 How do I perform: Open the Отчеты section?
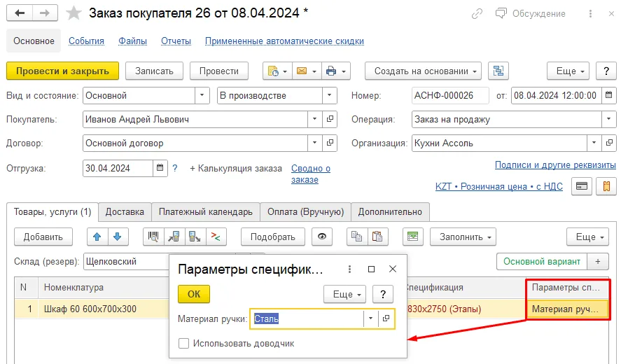coord(176,41)
